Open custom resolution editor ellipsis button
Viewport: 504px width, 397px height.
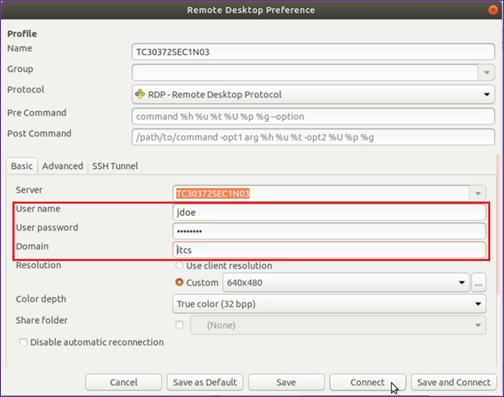point(479,283)
